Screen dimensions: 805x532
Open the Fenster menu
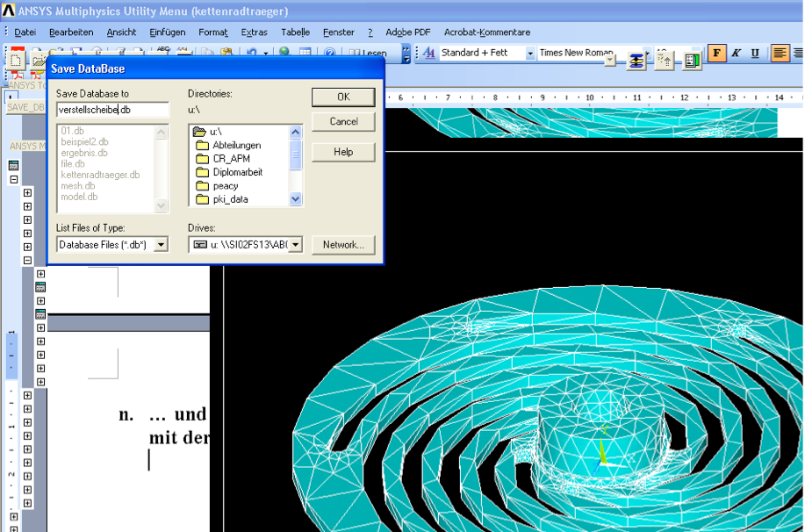pos(338,32)
